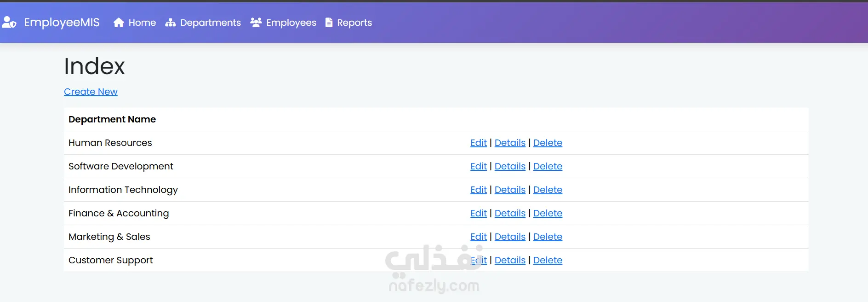This screenshot has width=868, height=302.
Task: Click the Employees people icon
Action: tap(256, 22)
